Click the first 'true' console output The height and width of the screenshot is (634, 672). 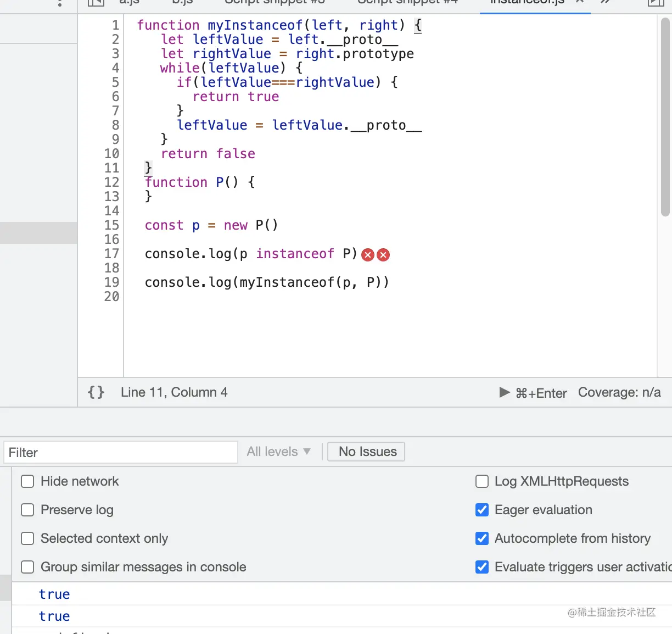click(54, 594)
